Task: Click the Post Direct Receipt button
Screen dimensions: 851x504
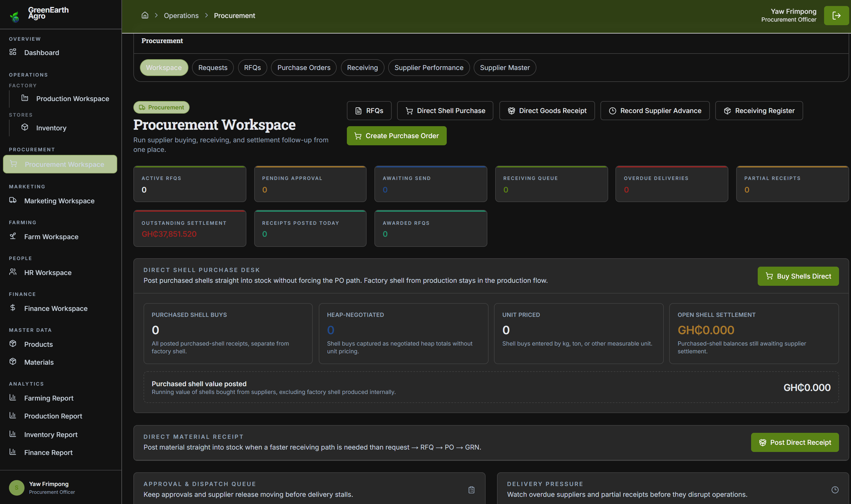Action: click(x=795, y=442)
